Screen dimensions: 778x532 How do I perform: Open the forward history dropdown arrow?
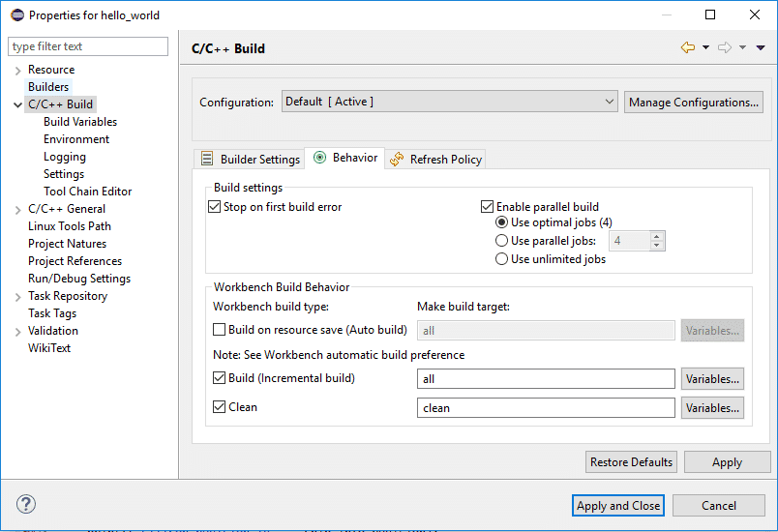[x=743, y=47]
